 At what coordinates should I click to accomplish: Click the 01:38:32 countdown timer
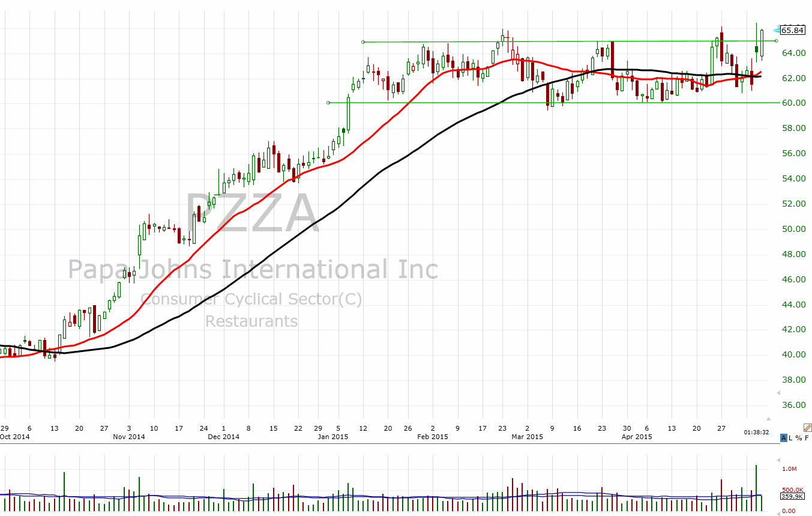756,432
